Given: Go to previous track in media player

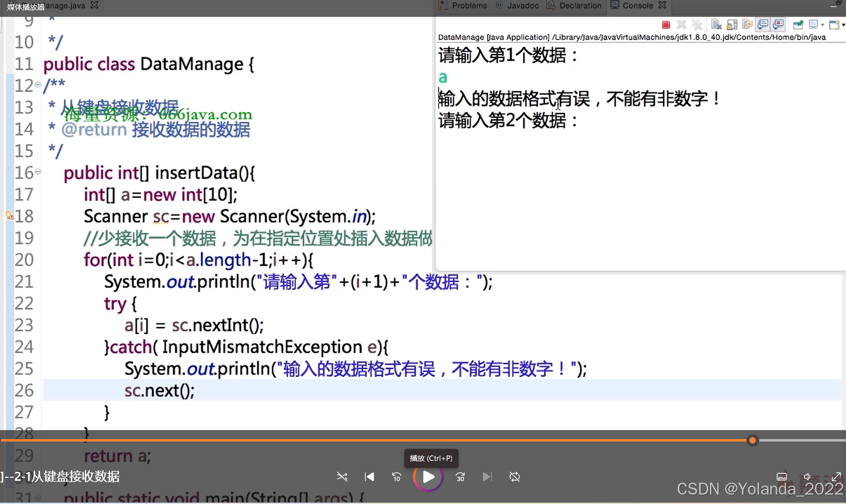Looking at the screenshot, I should [x=369, y=477].
